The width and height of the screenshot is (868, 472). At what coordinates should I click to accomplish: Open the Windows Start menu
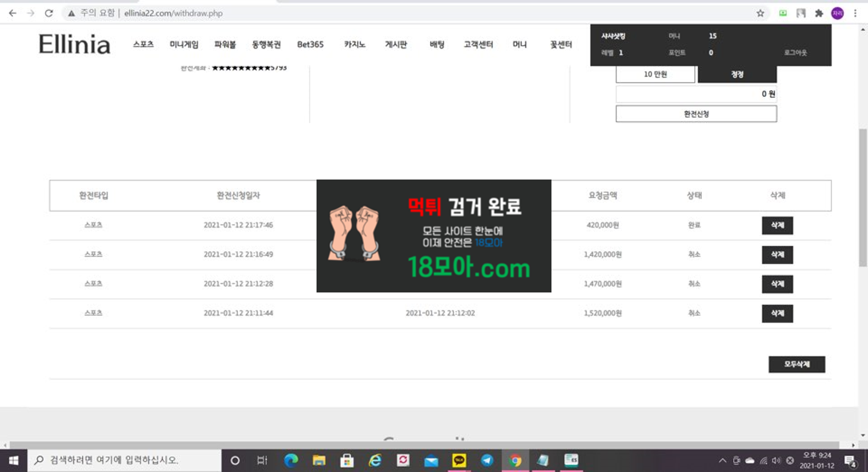point(13,460)
